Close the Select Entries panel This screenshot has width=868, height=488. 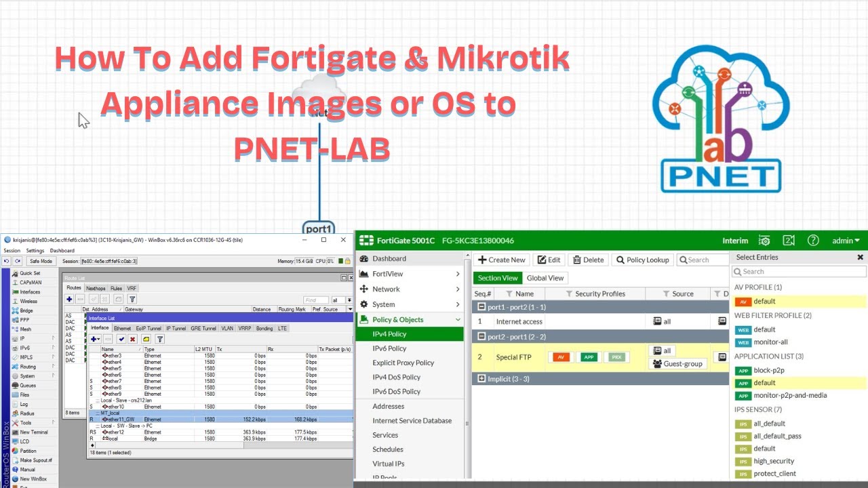click(861, 258)
